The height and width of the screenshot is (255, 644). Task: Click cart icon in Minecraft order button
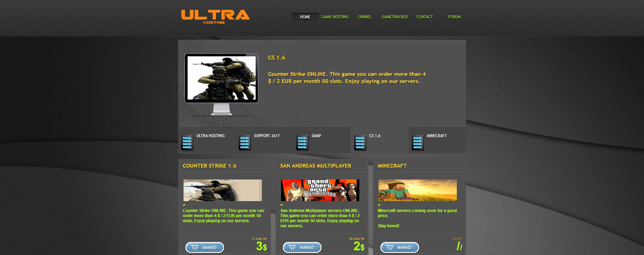[x=390, y=247]
